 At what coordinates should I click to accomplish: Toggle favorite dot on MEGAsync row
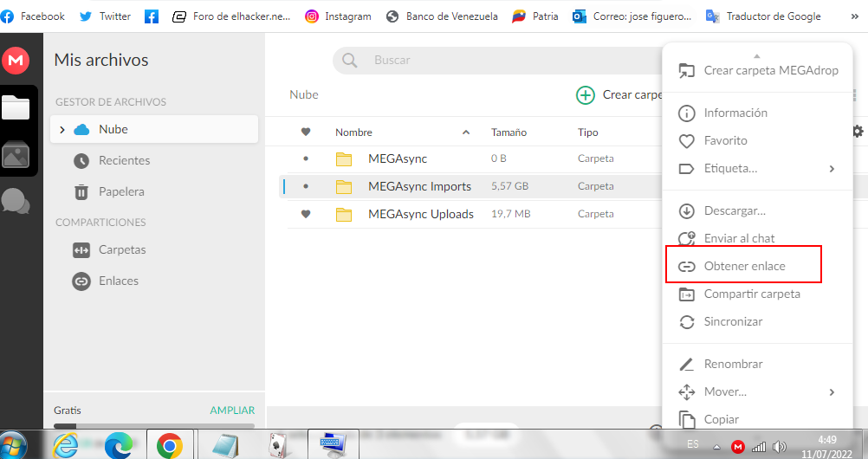(x=306, y=158)
